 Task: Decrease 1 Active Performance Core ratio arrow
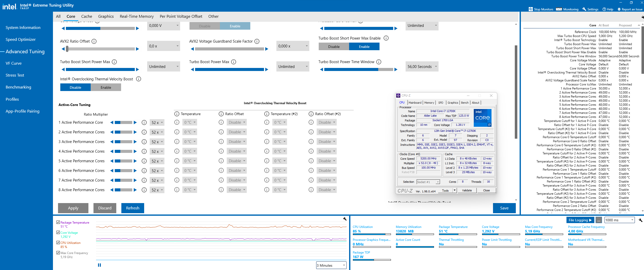point(112,122)
